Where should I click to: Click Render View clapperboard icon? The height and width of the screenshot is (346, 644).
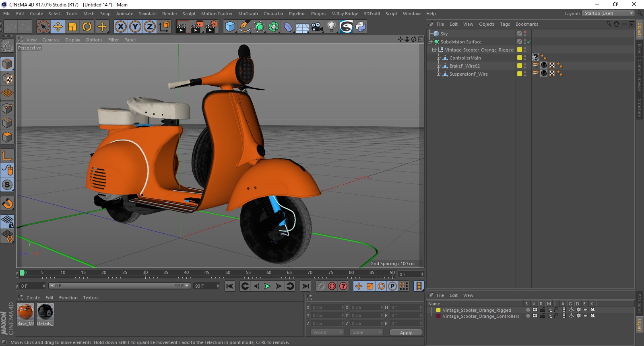pos(182,27)
